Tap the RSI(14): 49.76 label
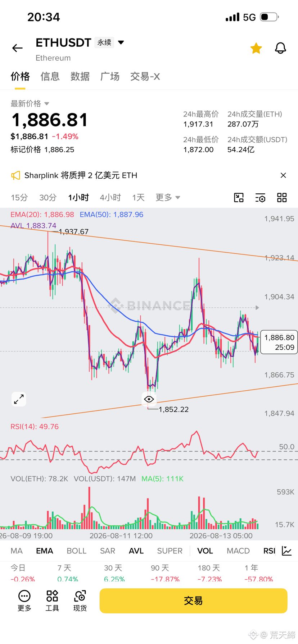This screenshot has height=644, width=298. [35, 427]
